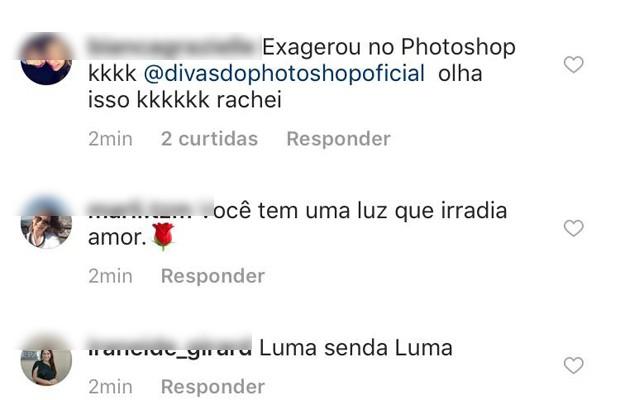Viewport: 620px width, 400px height.
Task: View the '2 curtidas' likes list
Action: [209, 139]
